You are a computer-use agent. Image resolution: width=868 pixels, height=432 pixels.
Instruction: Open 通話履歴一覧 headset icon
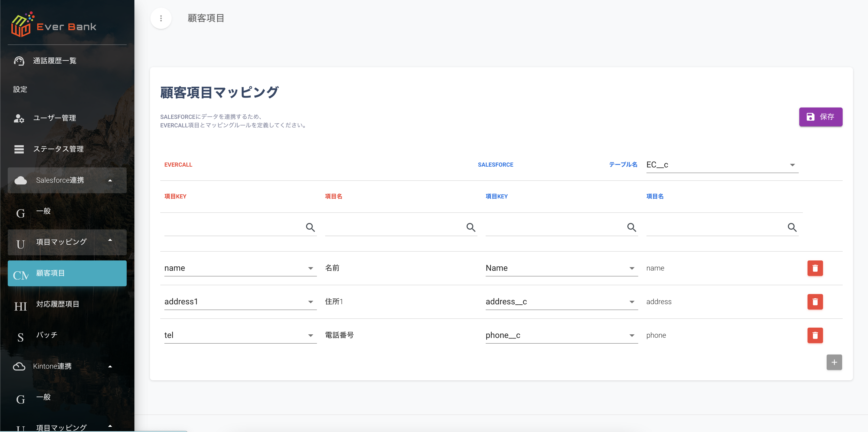pyautogui.click(x=19, y=61)
